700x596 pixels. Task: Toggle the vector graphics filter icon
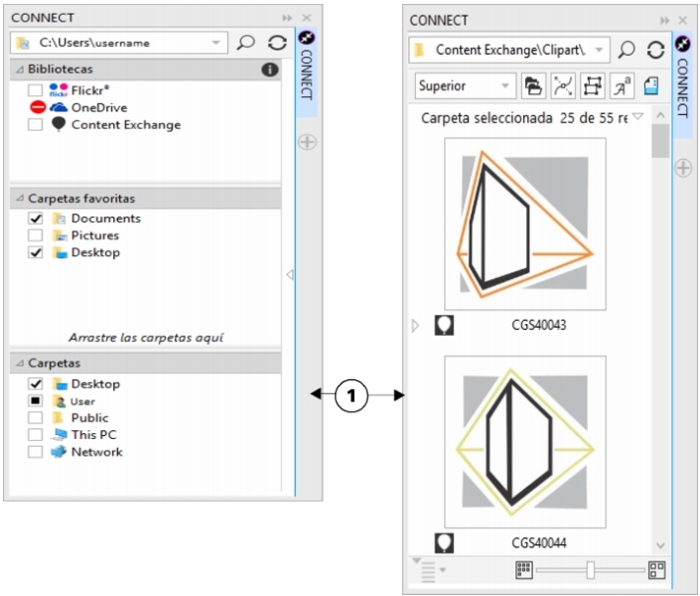563,86
